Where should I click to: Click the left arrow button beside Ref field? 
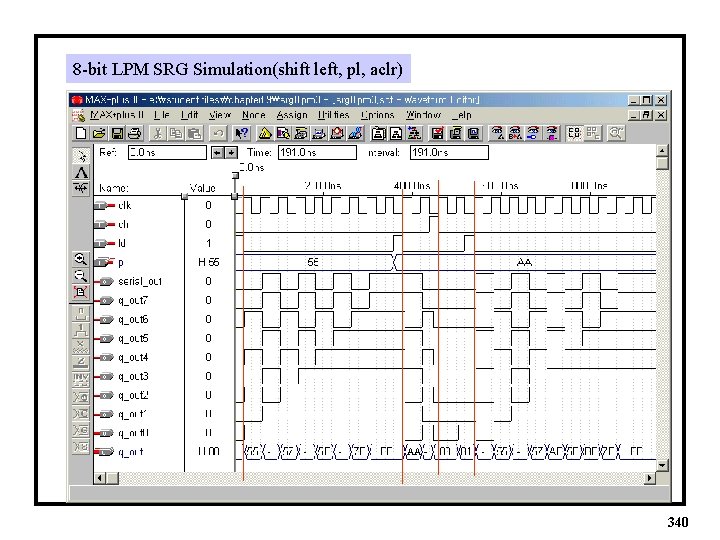pos(217,153)
